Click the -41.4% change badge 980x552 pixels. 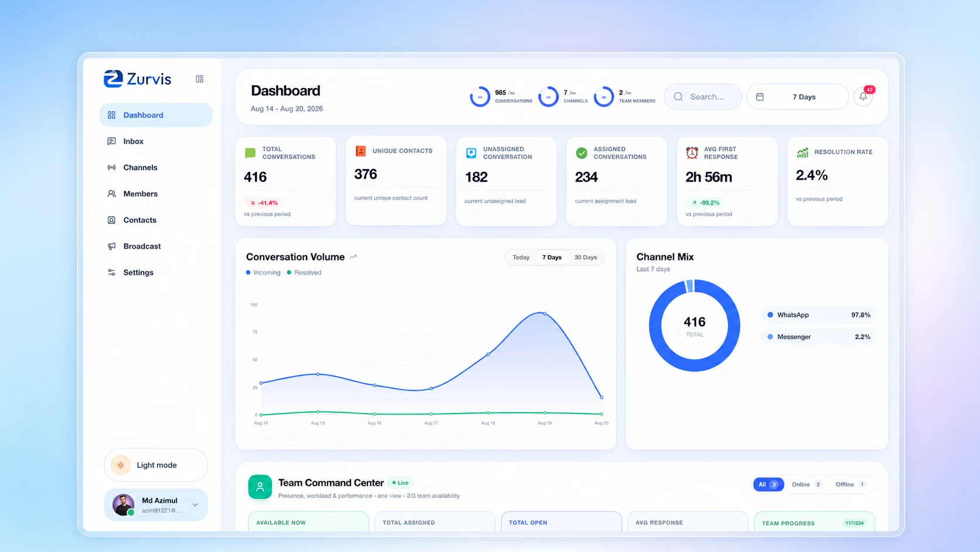(264, 203)
